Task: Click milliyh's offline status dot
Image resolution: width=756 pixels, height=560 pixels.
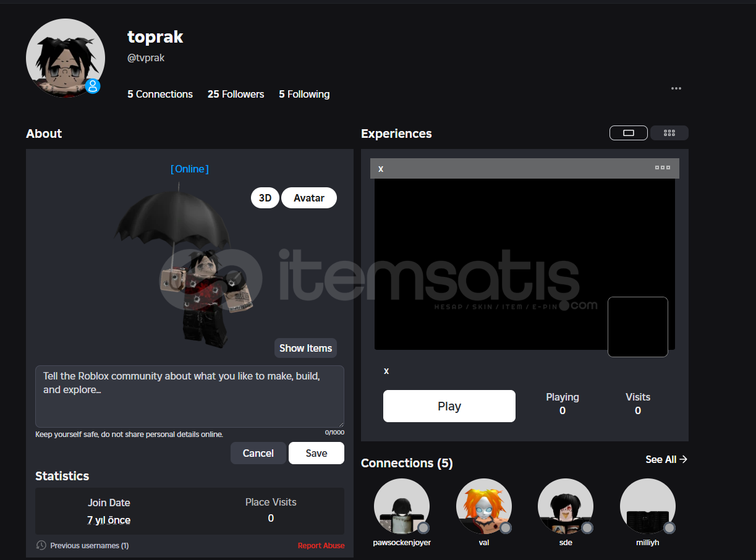Action: coord(669,528)
